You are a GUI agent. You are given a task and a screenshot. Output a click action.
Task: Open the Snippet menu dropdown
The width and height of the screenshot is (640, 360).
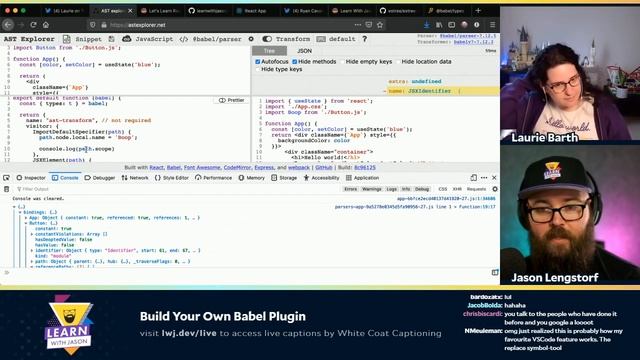pos(82,39)
